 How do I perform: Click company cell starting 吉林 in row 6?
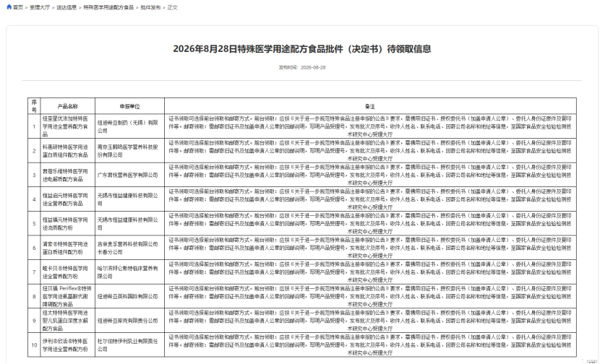(129, 248)
